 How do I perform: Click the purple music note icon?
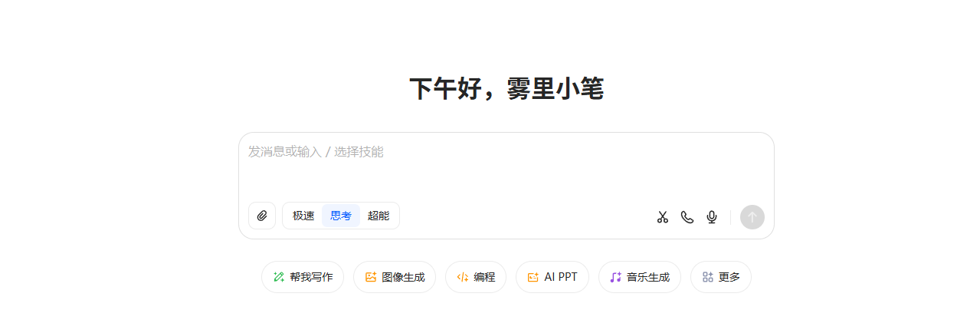click(615, 277)
